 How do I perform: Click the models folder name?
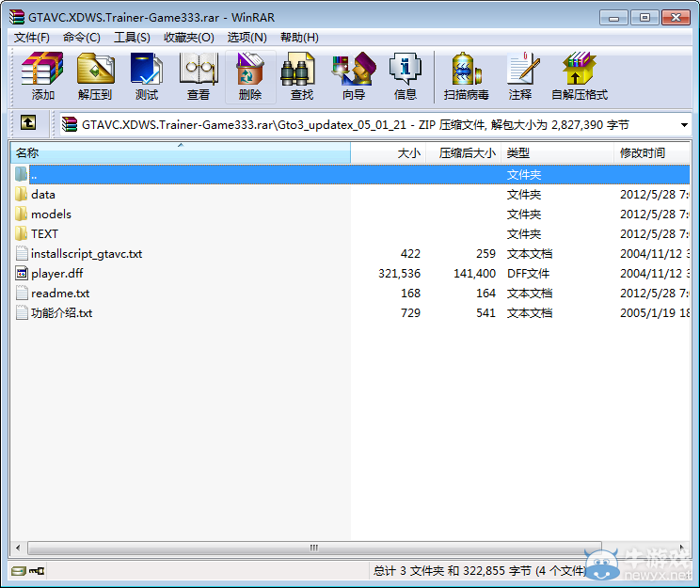pos(52,215)
